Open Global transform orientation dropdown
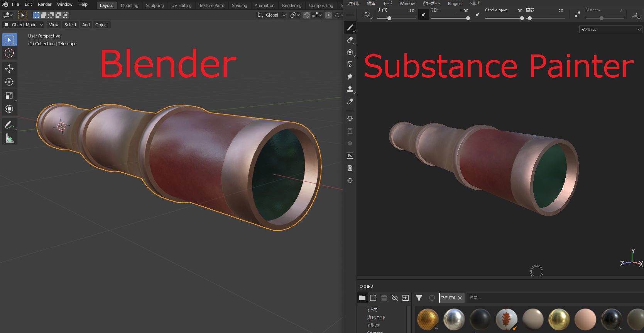The image size is (644, 333). click(x=272, y=15)
